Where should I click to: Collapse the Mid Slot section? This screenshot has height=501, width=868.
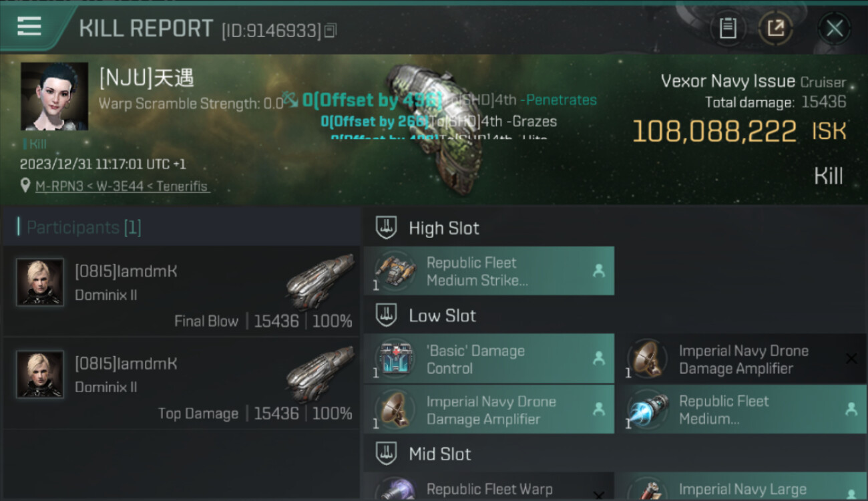coord(386,454)
